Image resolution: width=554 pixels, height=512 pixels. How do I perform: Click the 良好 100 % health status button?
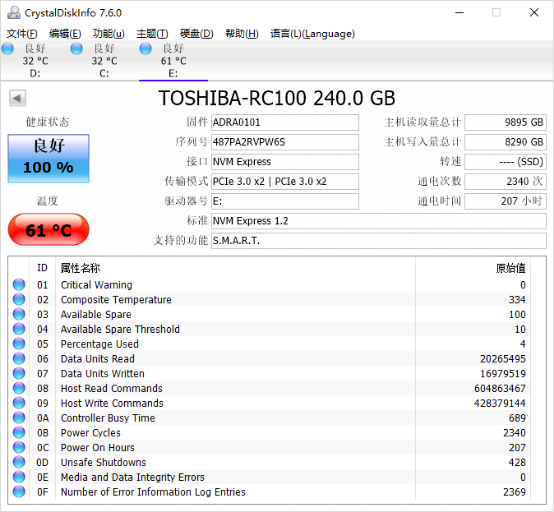pyautogui.click(x=48, y=158)
